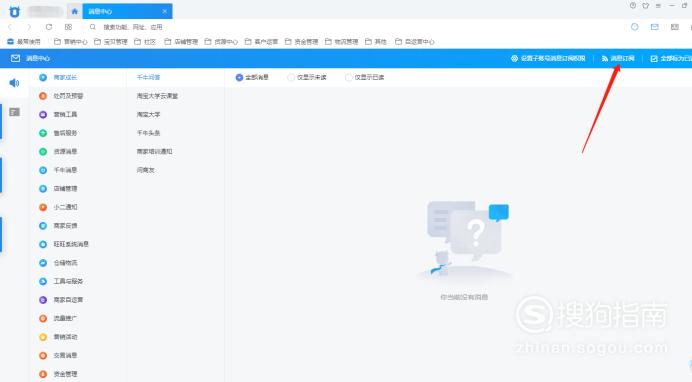Open the 其他 bookmark folder

click(376, 41)
